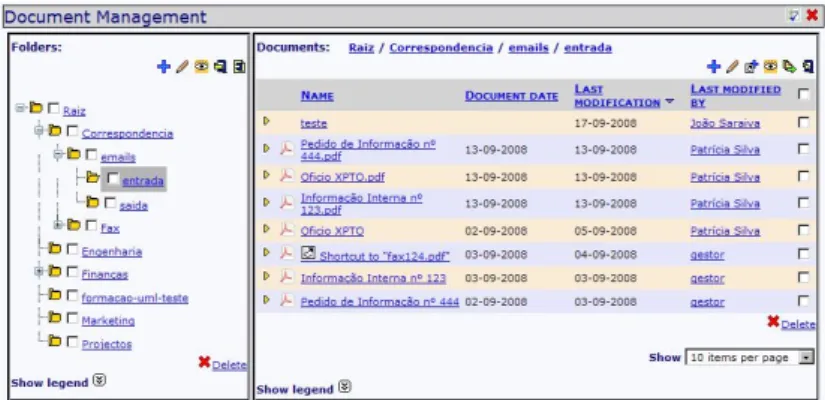View document with eye icon in Documents toolbar
Image resolution: width=825 pixels, height=400 pixels.
(x=770, y=66)
